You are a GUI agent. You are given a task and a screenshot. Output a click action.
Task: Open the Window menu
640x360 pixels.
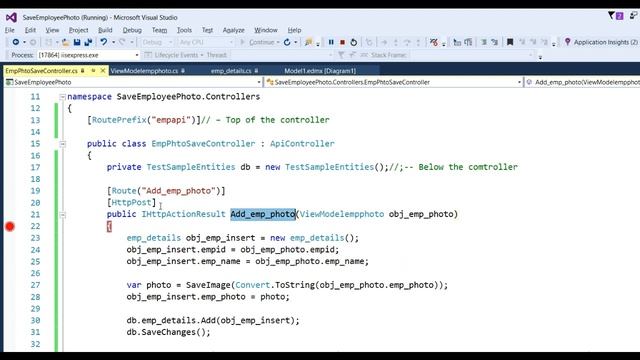point(266,30)
